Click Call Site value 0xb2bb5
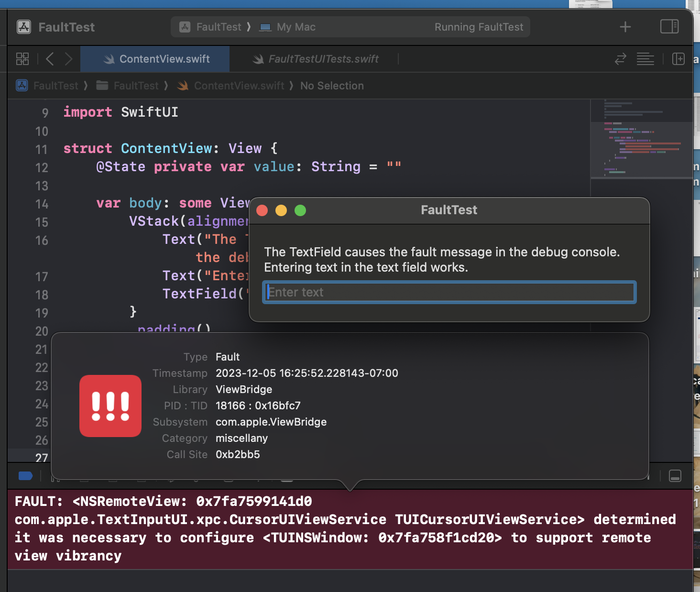Image resolution: width=700 pixels, height=592 pixels. (238, 454)
